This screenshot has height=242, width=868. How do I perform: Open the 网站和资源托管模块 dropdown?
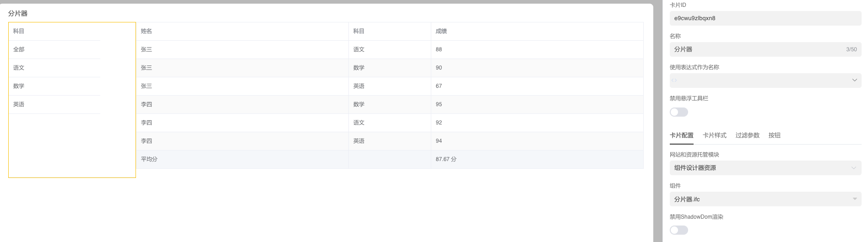click(765, 168)
